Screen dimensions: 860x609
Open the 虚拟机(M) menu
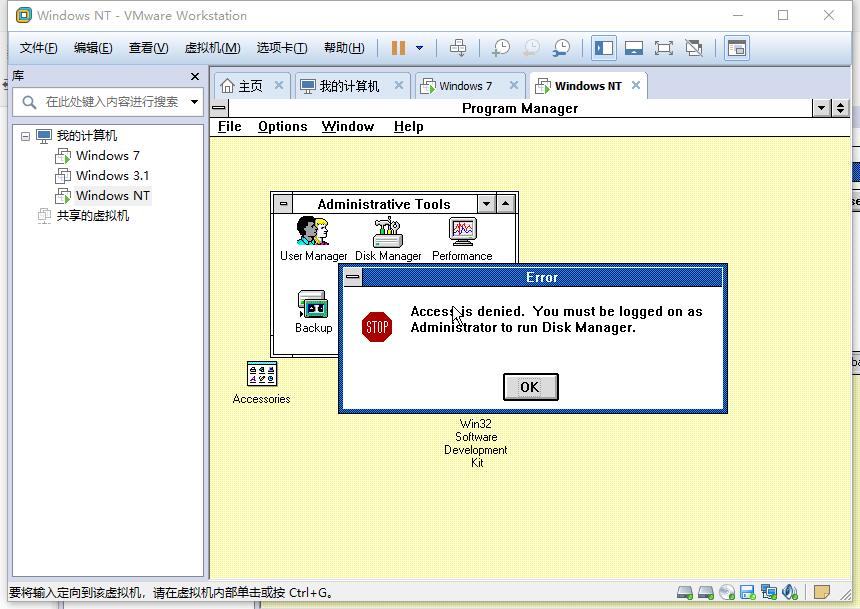click(212, 48)
